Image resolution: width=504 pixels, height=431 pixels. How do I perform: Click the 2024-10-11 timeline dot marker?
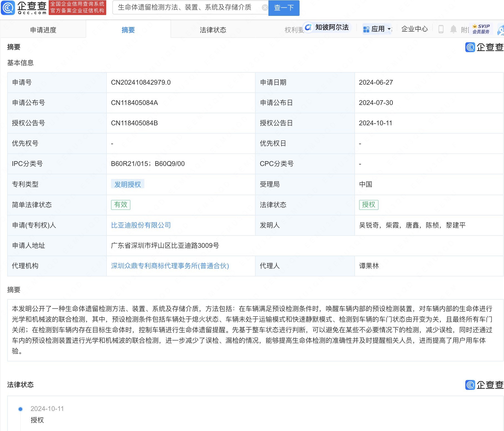(20, 409)
